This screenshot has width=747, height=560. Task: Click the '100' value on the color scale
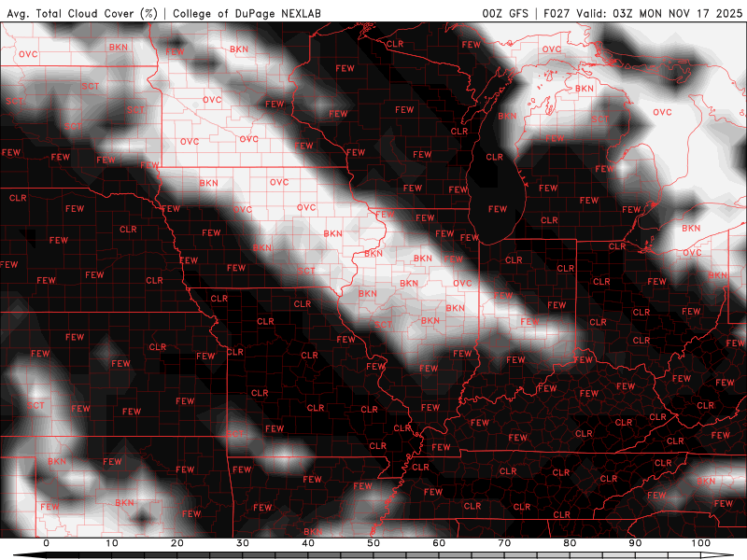coord(701,543)
